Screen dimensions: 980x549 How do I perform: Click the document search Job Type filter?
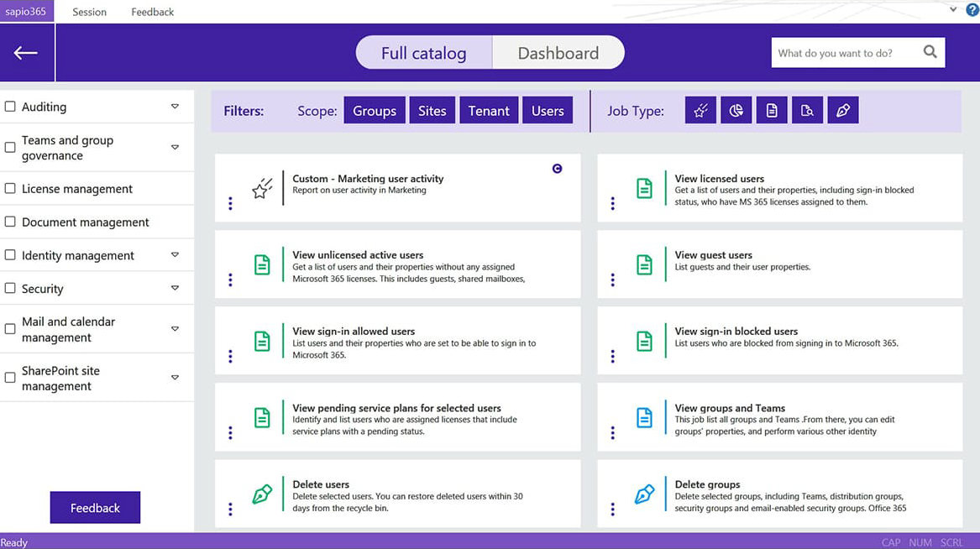[x=807, y=111]
